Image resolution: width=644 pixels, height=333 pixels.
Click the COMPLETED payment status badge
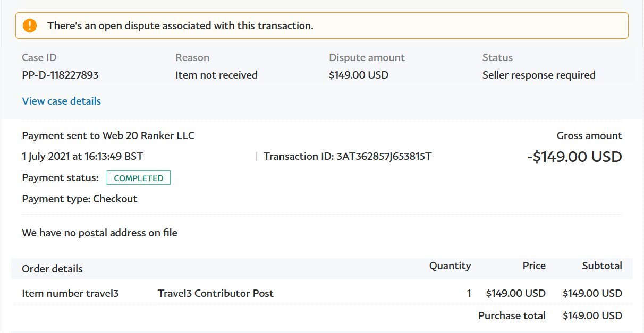tap(139, 178)
